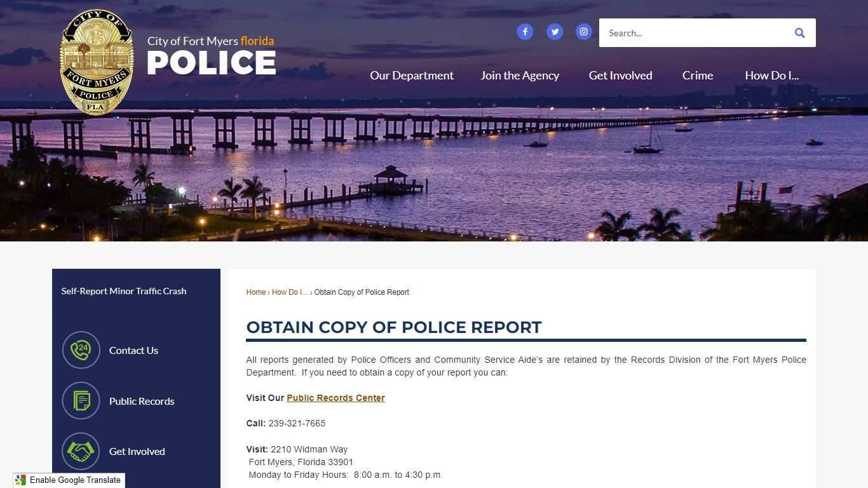Go to Home breadcrumb link
This screenshot has height=488, width=868.
pos(256,292)
